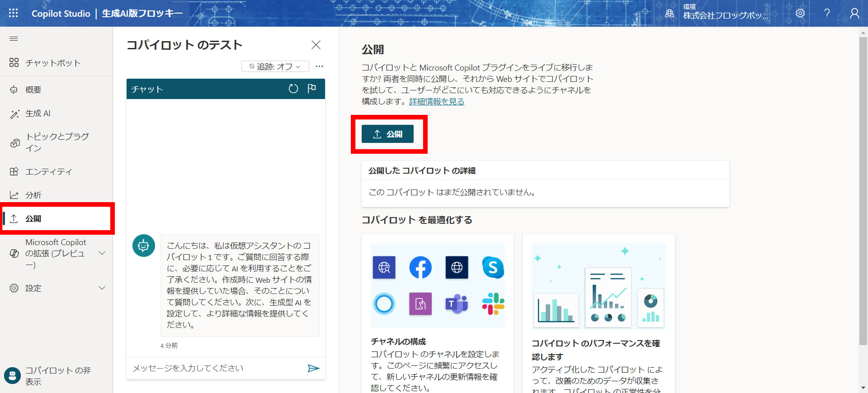Open the コパイロット のパフォーマンスを確認します card
Image resolution: width=868 pixels, height=393 pixels.
[x=599, y=313]
